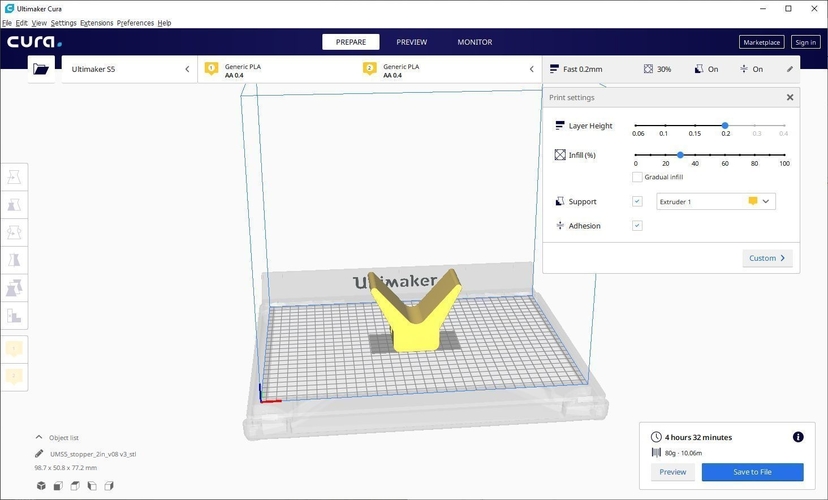828x500 pixels.
Task: Open the Preferences menu
Action: 135,23
